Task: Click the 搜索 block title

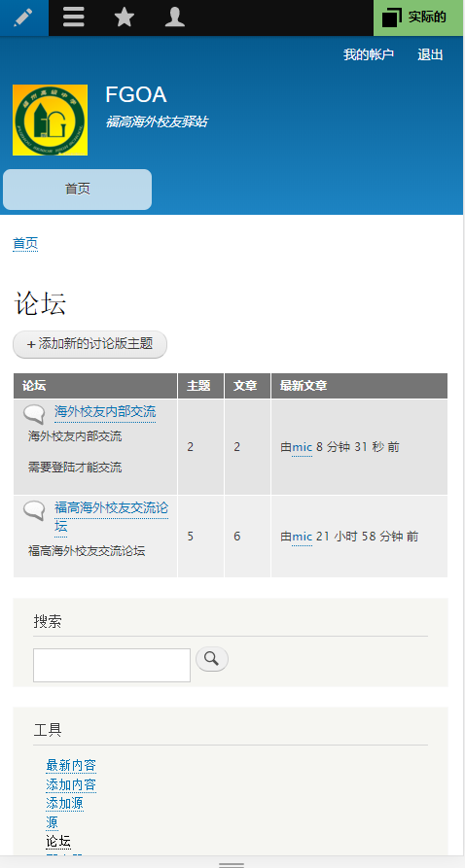Action: coord(47,622)
